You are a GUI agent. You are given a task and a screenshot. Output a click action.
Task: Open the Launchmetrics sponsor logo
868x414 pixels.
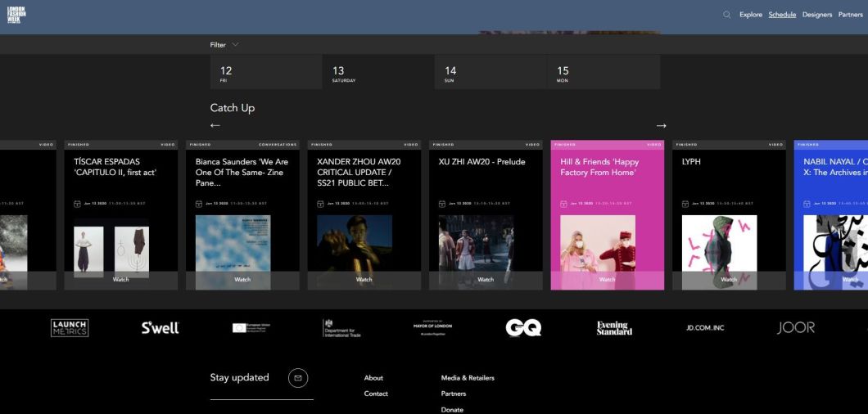pos(70,328)
